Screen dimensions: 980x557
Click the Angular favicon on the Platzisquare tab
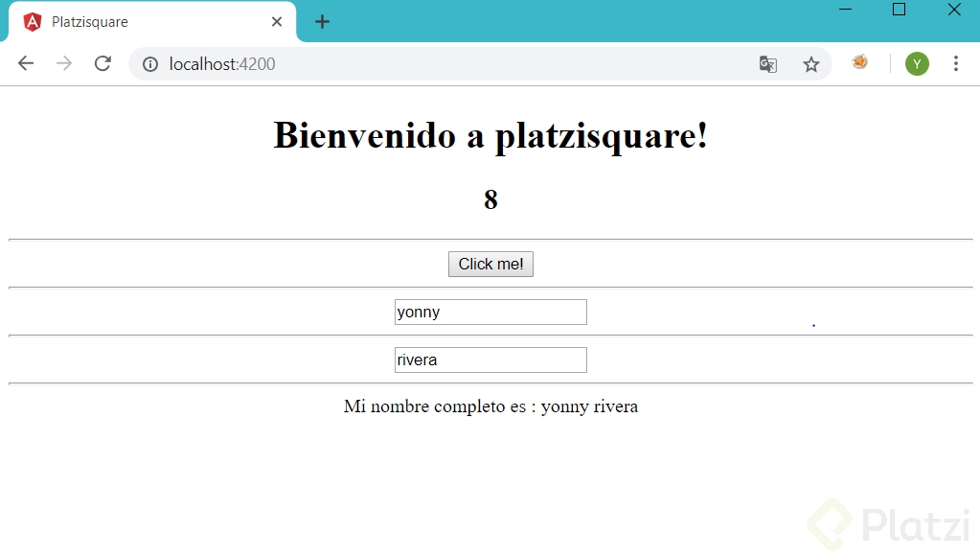point(32,22)
